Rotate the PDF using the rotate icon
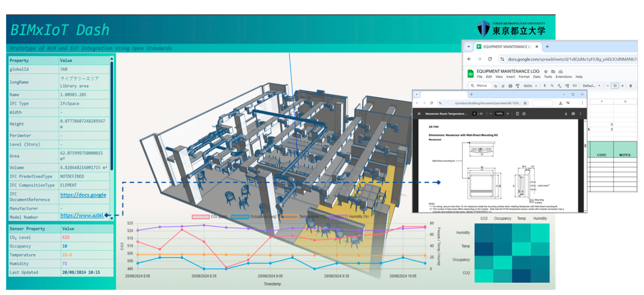Image resolution: width=644 pixels, height=295 pixels. click(524, 114)
